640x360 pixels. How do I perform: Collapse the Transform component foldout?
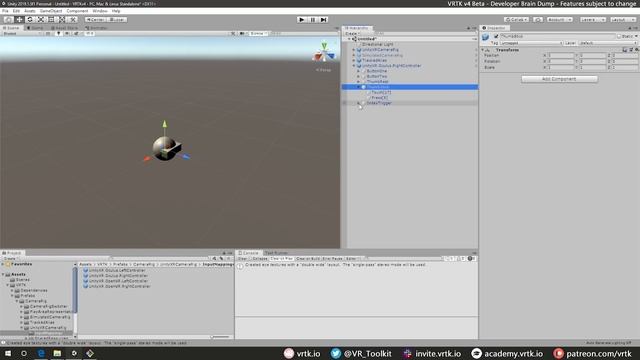483,50
